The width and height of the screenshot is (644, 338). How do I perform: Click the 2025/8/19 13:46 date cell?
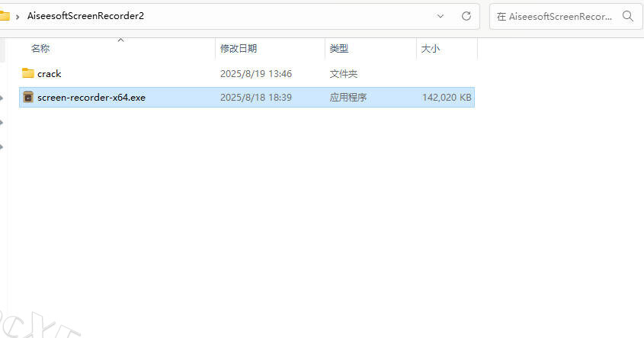[255, 74]
